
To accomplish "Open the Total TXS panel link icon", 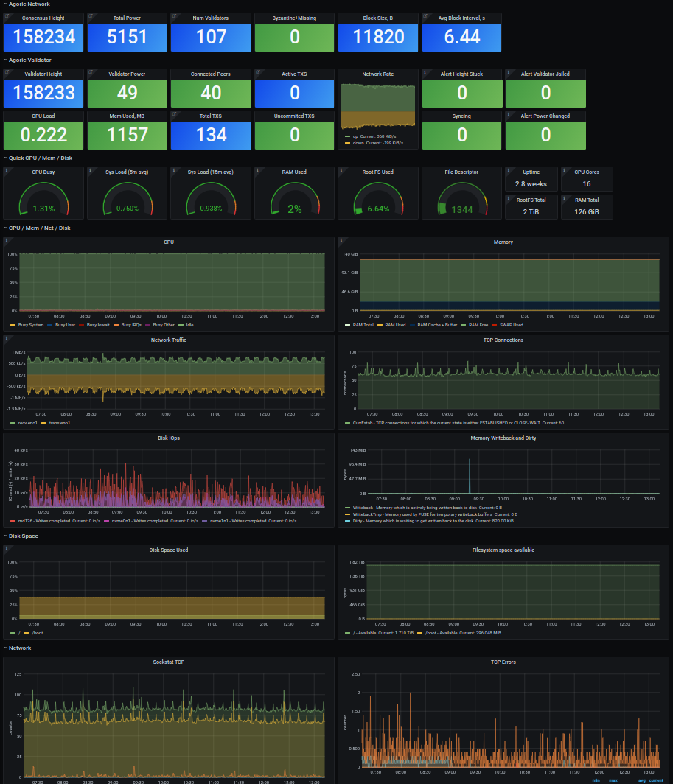I will click(x=175, y=114).
